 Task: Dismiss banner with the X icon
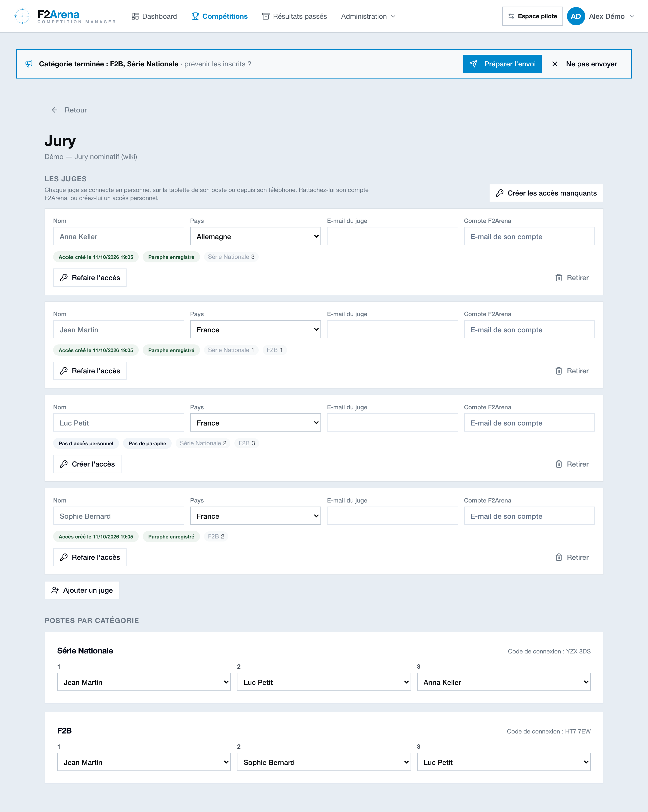point(555,64)
